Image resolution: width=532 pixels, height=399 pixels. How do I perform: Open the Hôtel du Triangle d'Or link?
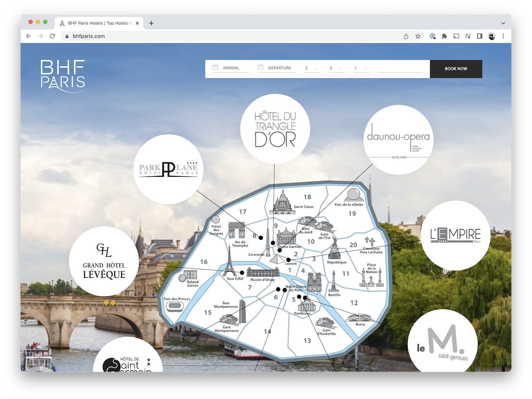pos(275,129)
